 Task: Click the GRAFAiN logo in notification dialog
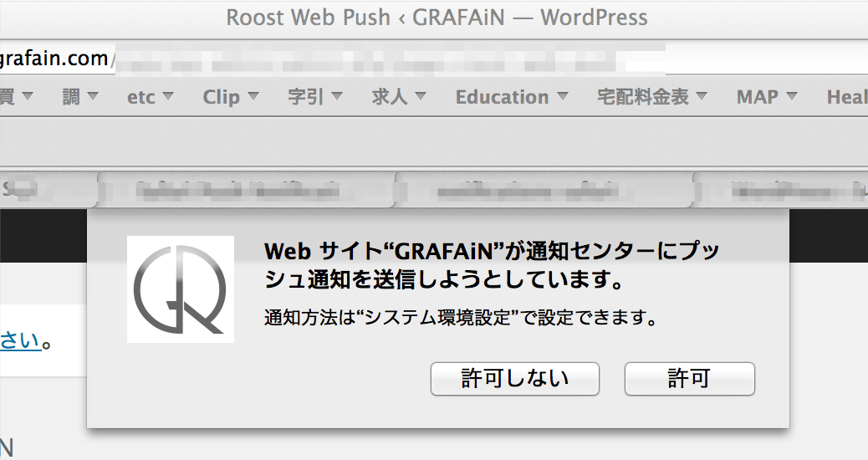181,289
